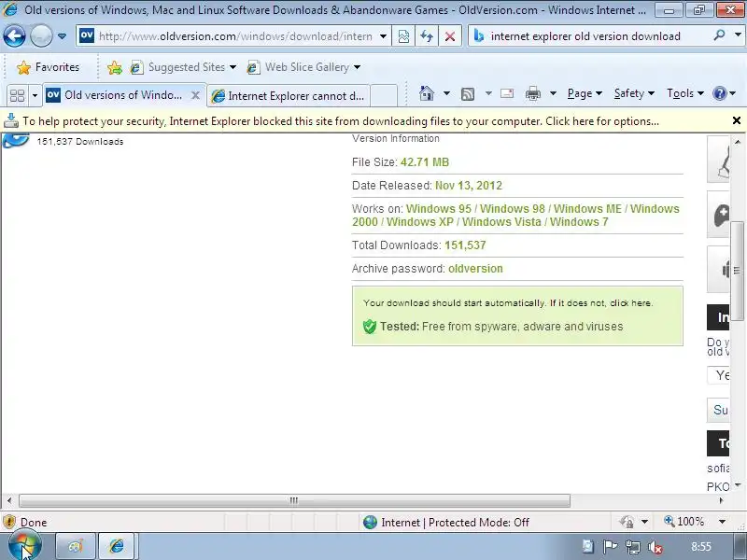The image size is (747, 560).
Task: Click the horizontal scrollbar left arrow
Action: [x=9, y=500]
